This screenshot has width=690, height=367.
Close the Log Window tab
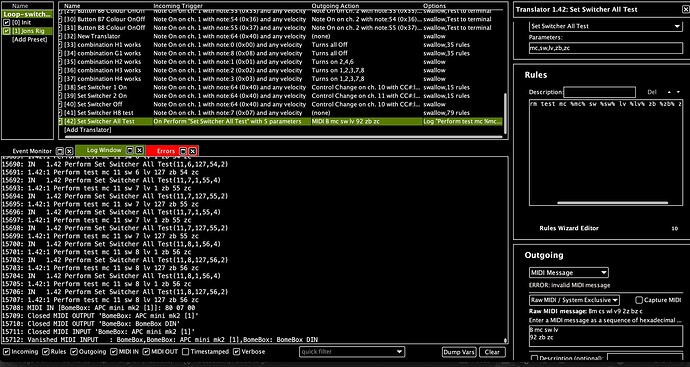pyautogui.click(x=139, y=150)
